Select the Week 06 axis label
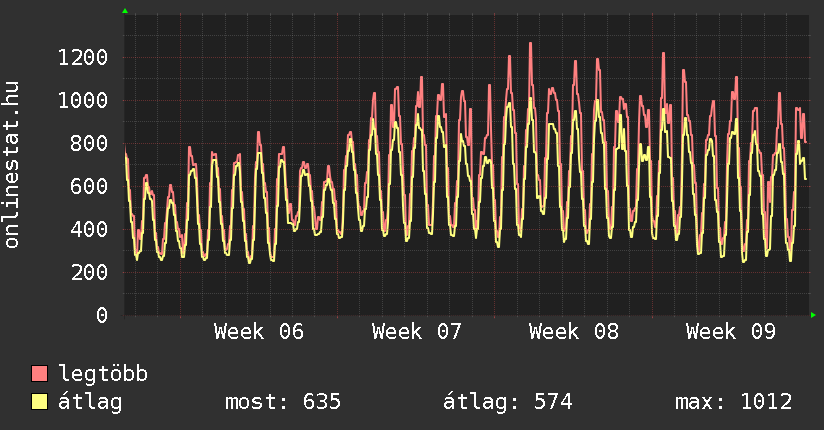The width and height of the screenshot is (824, 430). 259,332
